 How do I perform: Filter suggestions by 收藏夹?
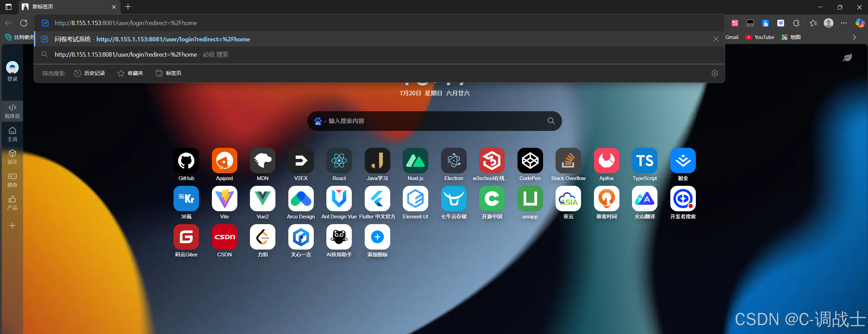point(130,73)
